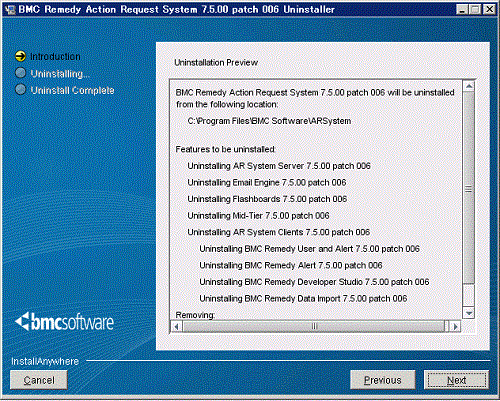Click 'Uninstalling Email Engine' line
This screenshot has width=500, height=401.
267,182
